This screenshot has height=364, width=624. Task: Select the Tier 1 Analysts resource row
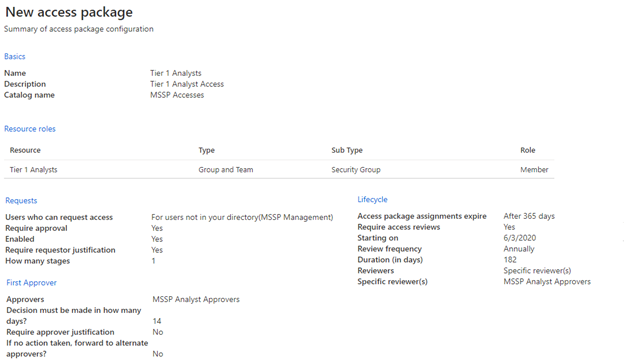(279, 169)
